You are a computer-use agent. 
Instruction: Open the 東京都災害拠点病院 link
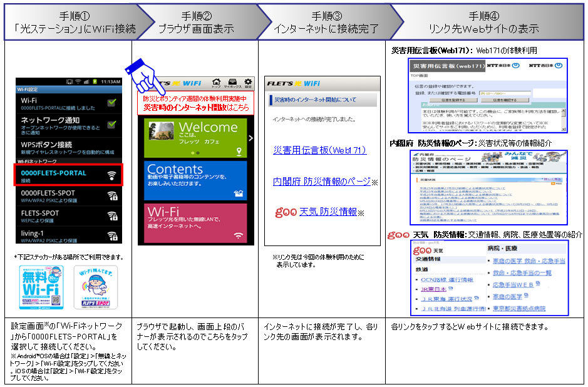519,308
